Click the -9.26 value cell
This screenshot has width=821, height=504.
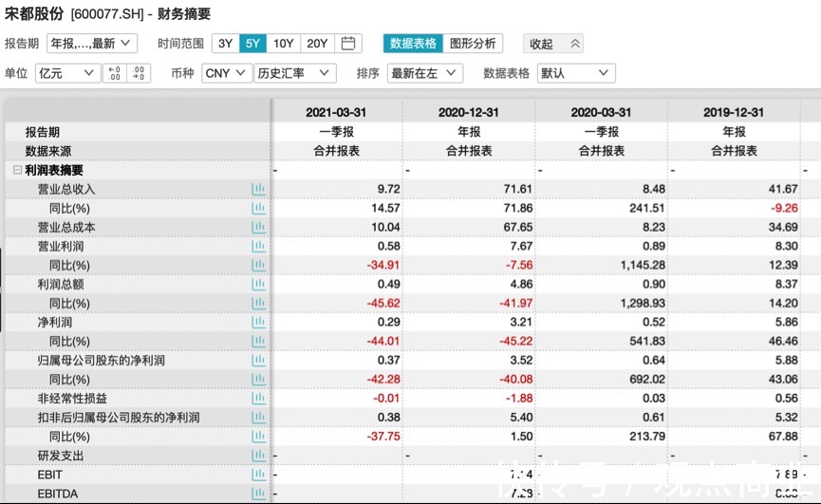click(x=784, y=208)
